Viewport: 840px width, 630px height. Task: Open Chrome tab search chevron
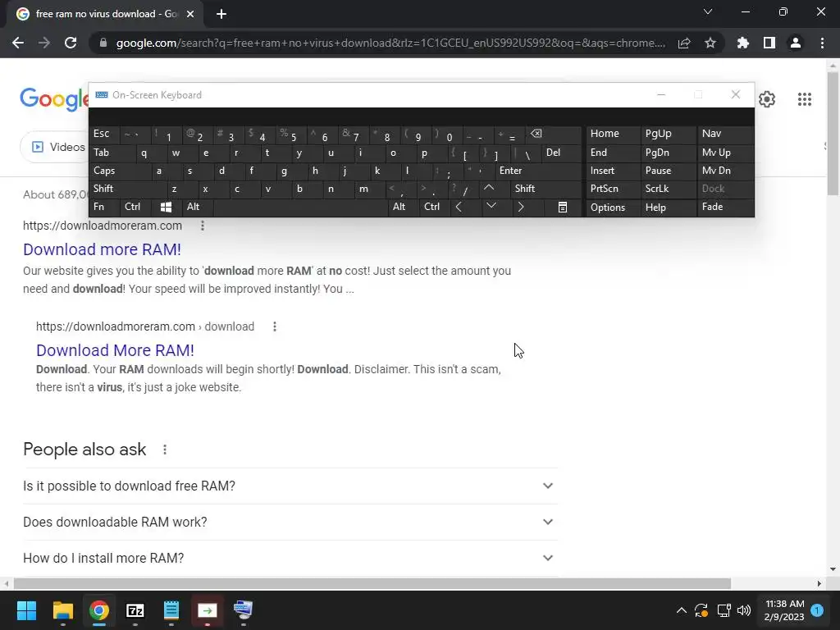[708, 11]
